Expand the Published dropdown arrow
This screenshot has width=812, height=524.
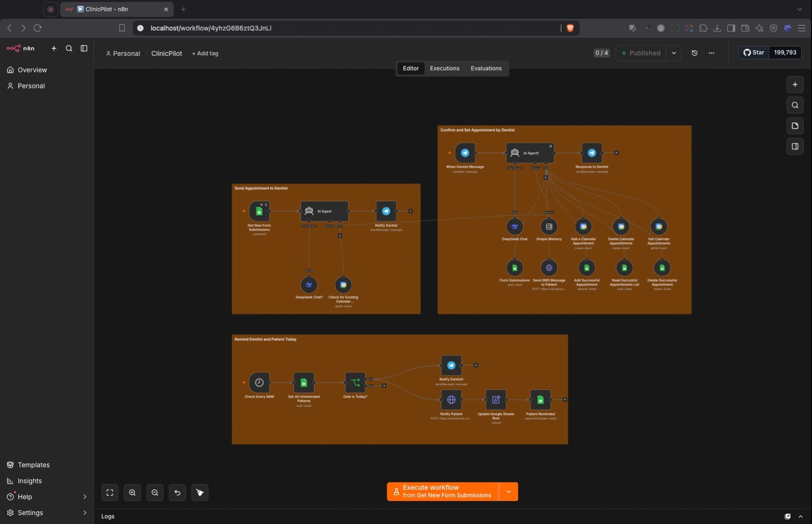[674, 53]
